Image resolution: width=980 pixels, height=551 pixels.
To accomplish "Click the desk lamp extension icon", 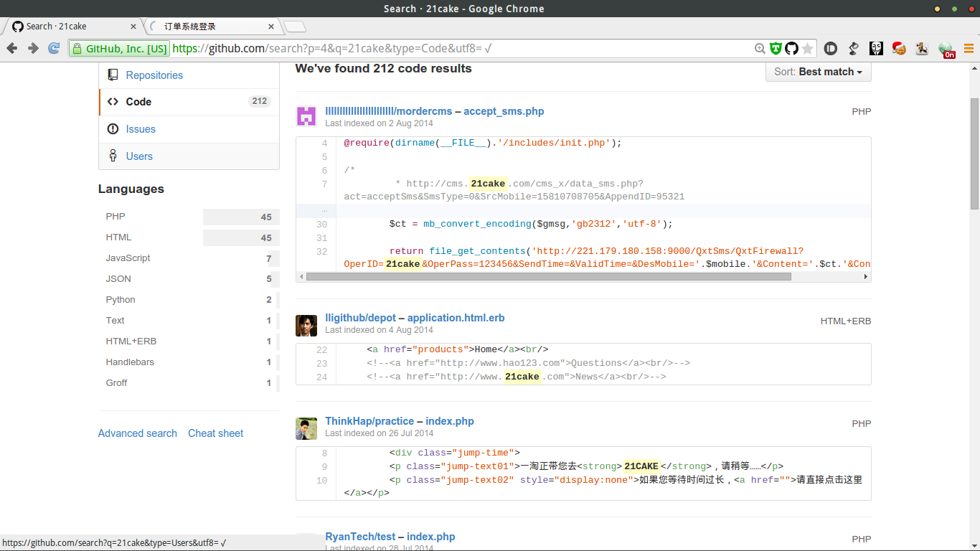I will tap(854, 49).
